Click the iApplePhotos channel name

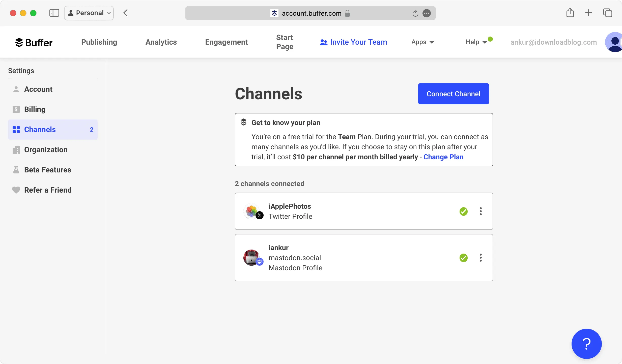click(290, 206)
